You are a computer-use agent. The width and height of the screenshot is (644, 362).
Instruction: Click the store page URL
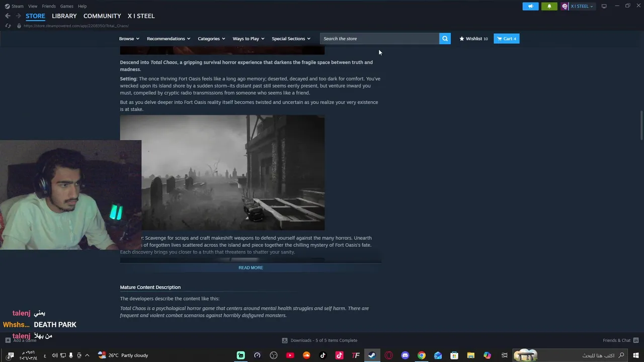tap(76, 26)
